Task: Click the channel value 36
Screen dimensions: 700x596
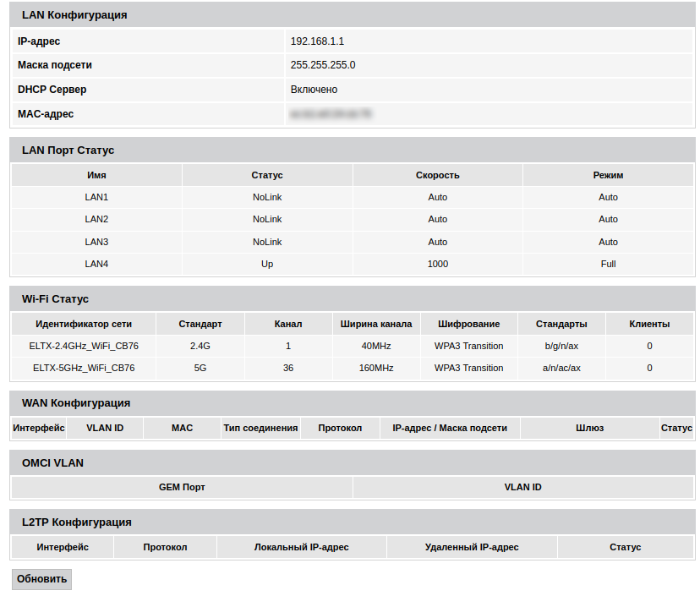Action: tap(288, 368)
